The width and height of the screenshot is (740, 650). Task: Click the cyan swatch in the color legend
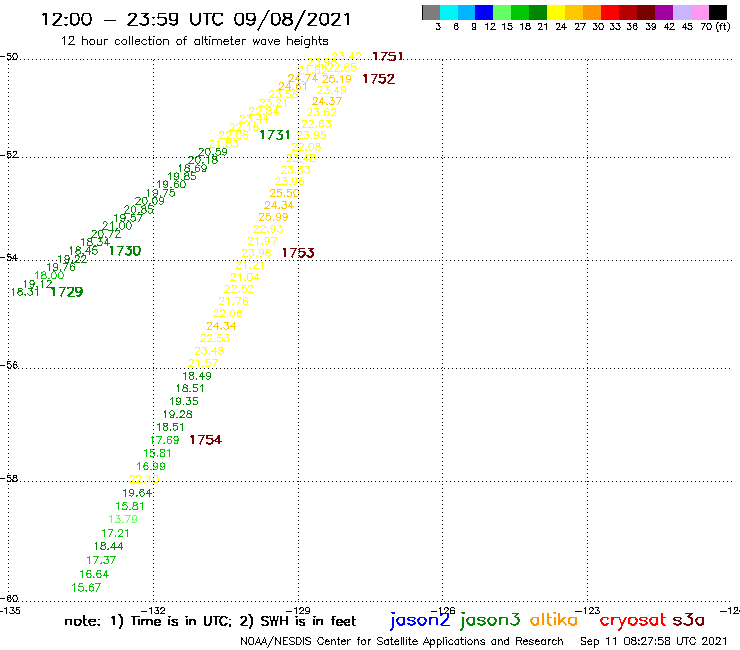449,12
